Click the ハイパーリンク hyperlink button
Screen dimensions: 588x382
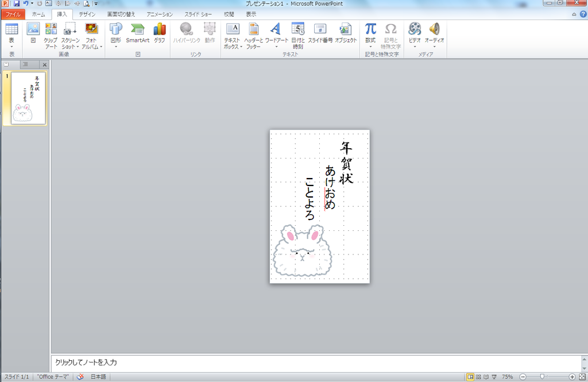click(x=187, y=33)
